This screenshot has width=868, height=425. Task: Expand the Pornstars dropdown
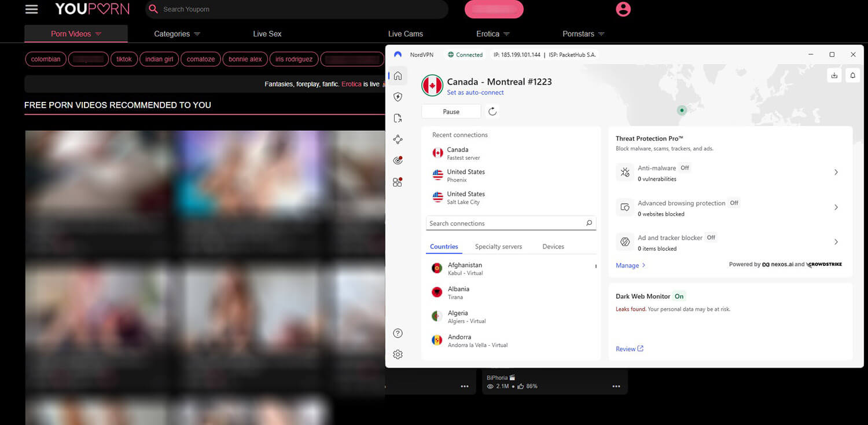[x=583, y=34]
